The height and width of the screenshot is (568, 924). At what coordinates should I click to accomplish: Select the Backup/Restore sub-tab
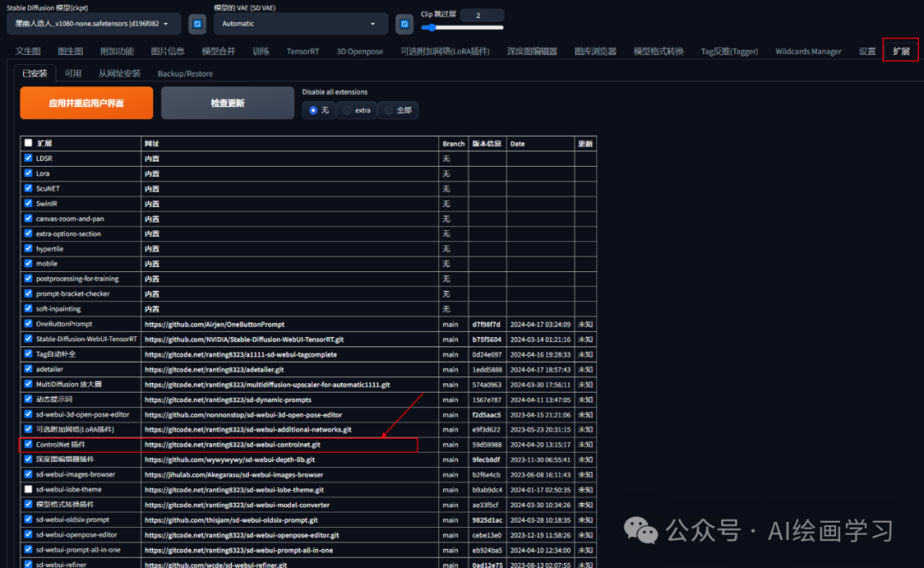pyautogui.click(x=185, y=74)
